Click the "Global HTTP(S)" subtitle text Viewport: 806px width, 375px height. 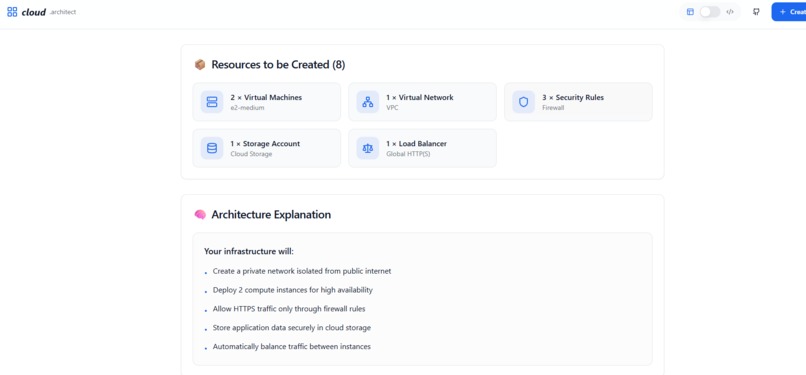tap(408, 154)
